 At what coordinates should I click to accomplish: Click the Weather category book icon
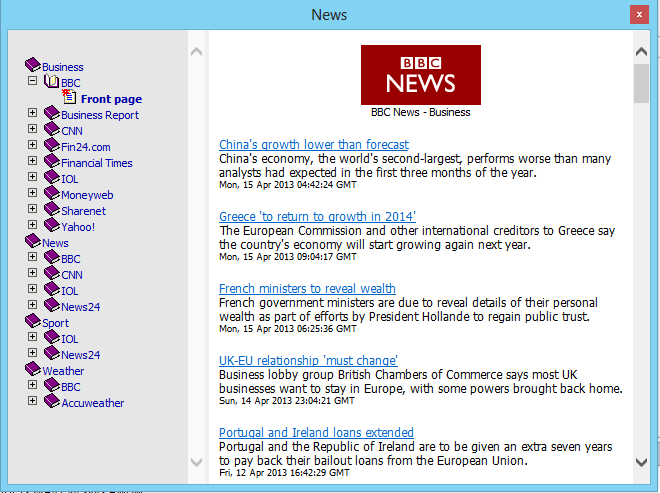pos(32,370)
